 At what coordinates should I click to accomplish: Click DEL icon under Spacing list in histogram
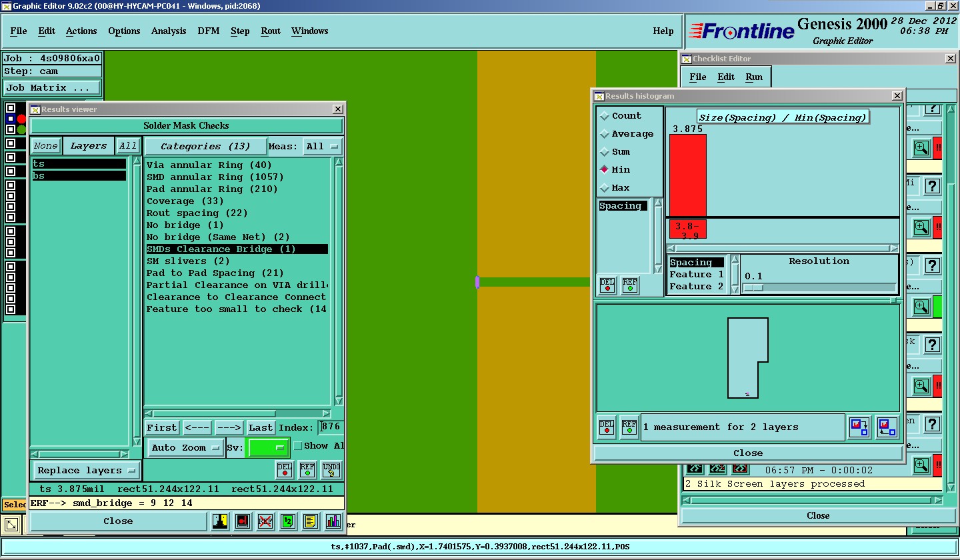[x=607, y=285]
